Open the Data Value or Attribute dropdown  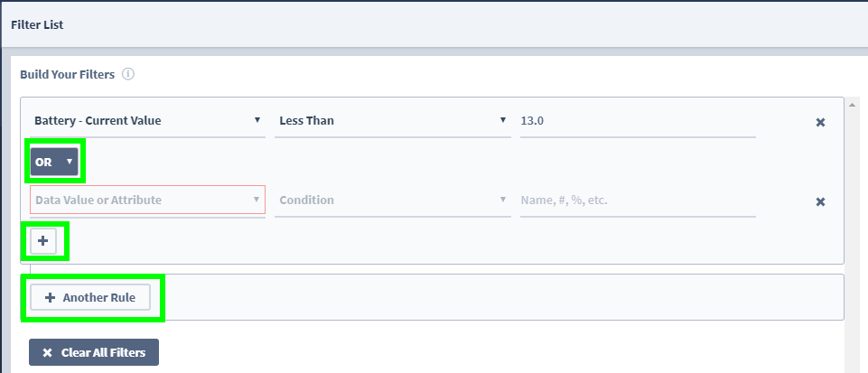[148, 200]
